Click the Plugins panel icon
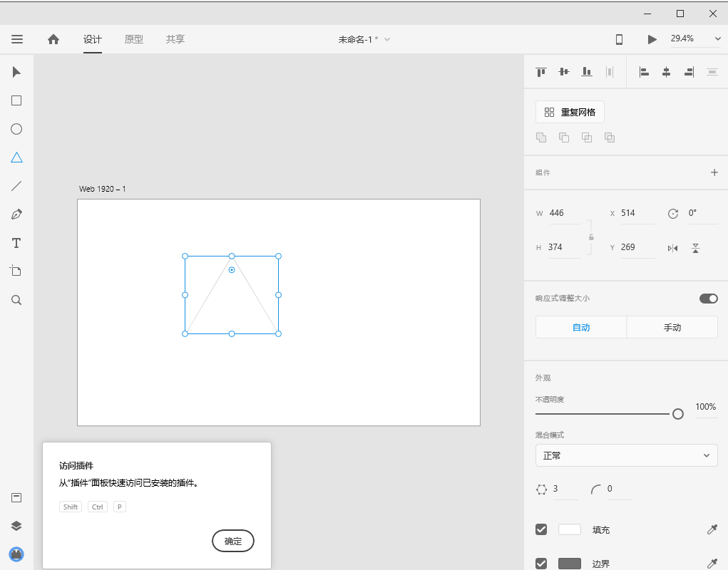Screen dimensions: 728x570 16,554
